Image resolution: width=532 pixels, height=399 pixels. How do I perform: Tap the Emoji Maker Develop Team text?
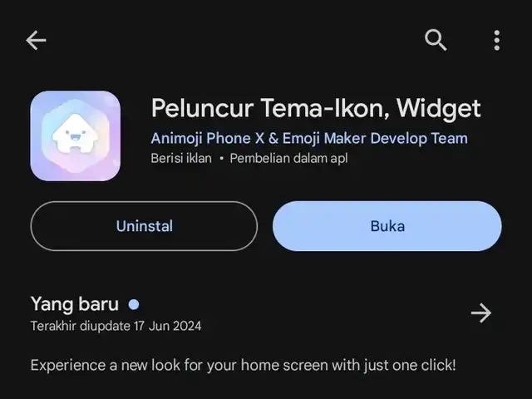pyautogui.click(x=375, y=139)
